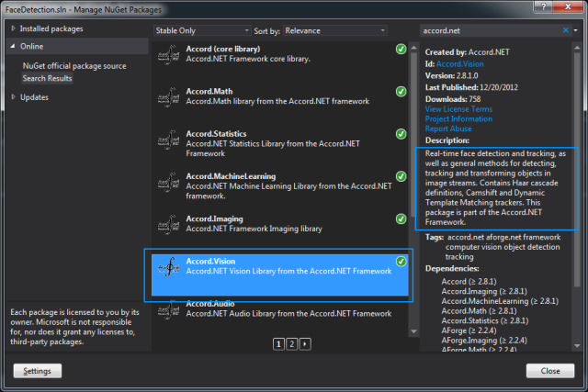Click the Accord core library package icon

[x=169, y=55]
